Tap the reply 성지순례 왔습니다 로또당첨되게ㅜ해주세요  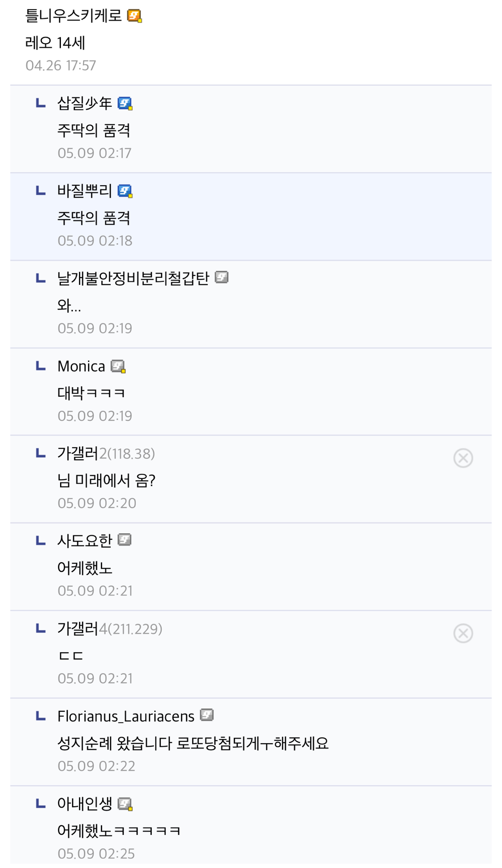click(x=193, y=743)
